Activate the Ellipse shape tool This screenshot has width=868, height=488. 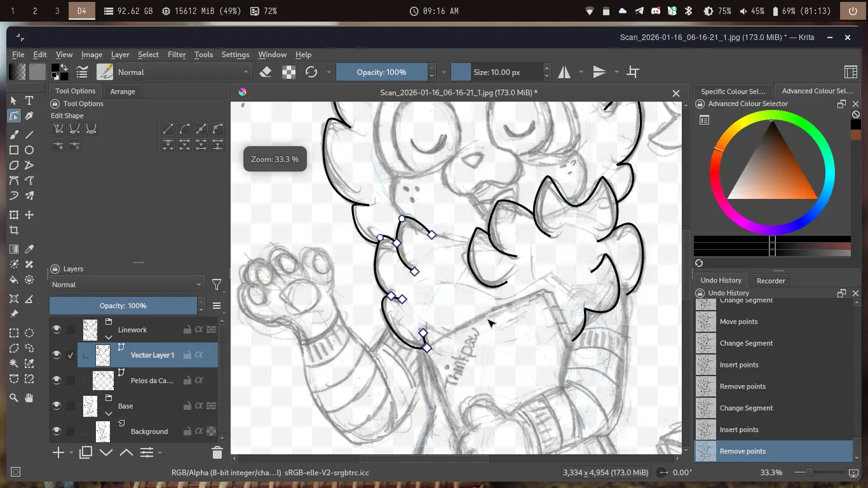click(29, 150)
